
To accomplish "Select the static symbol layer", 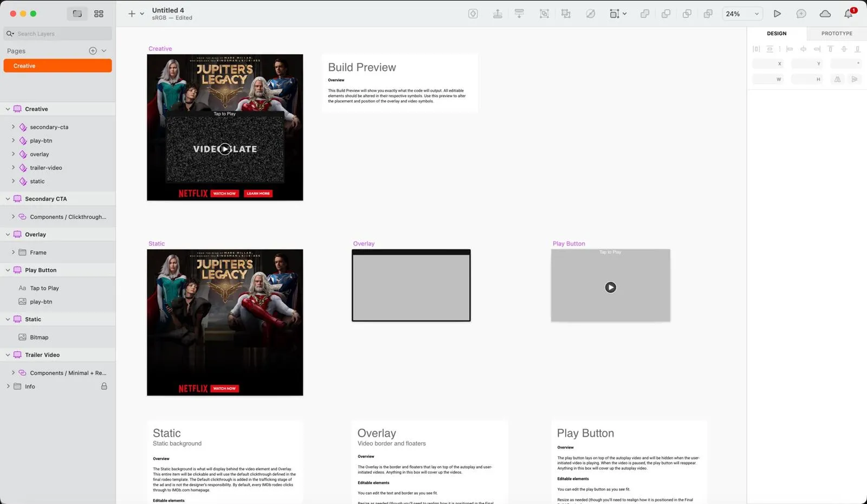I will (x=57, y=181).
